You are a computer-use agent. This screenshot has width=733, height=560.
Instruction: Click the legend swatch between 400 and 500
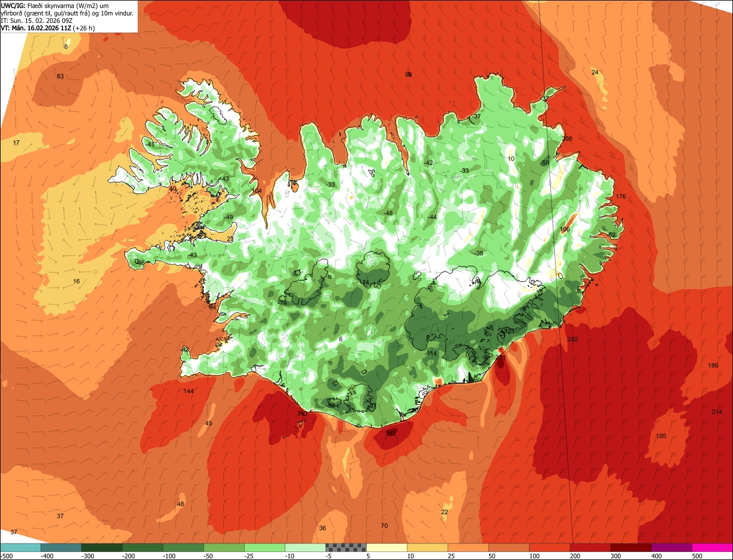[671, 547]
